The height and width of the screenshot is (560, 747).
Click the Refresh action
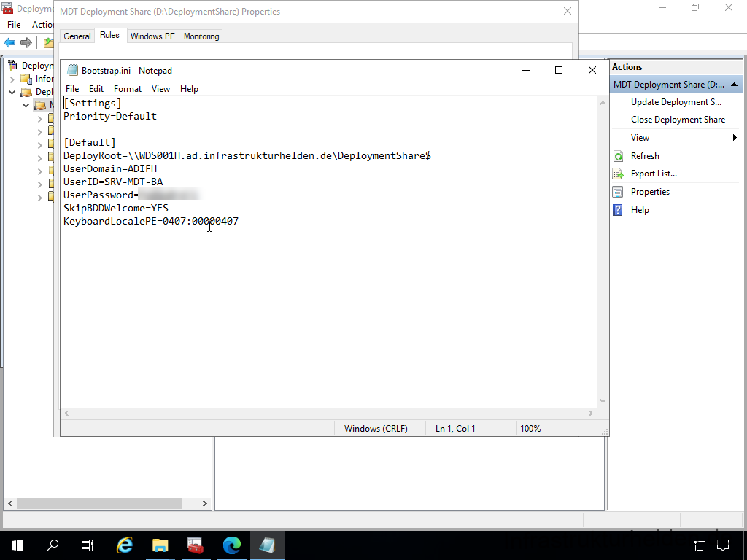pos(645,156)
